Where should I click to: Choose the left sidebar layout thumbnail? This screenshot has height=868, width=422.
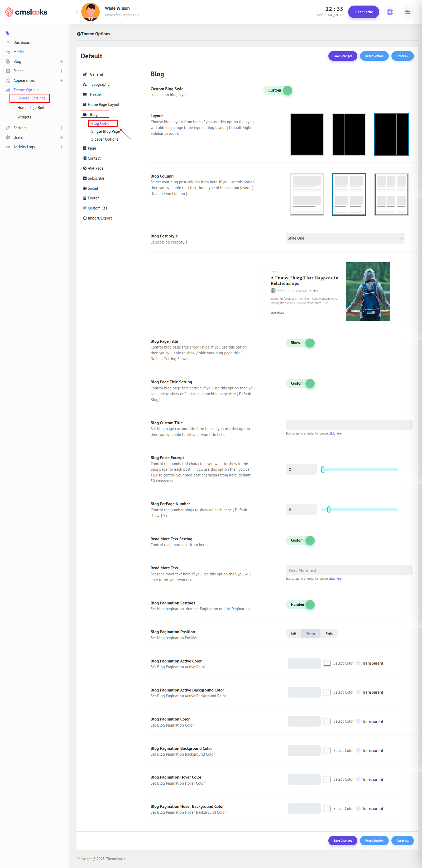point(349,134)
